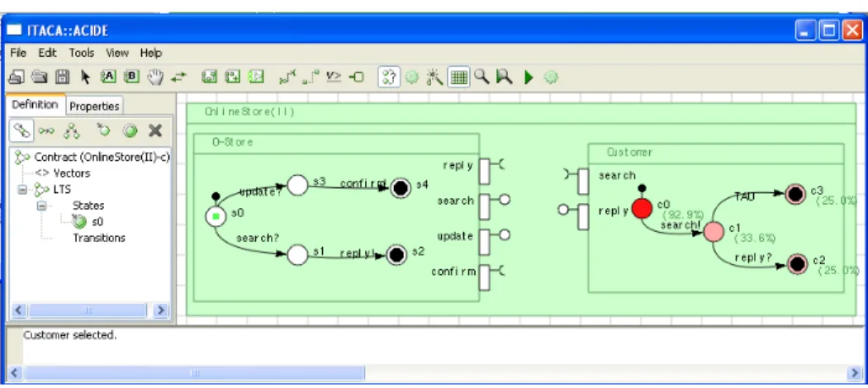The image size is (868, 388).
Task: Select the arrow pointer tool
Action: click(85, 77)
